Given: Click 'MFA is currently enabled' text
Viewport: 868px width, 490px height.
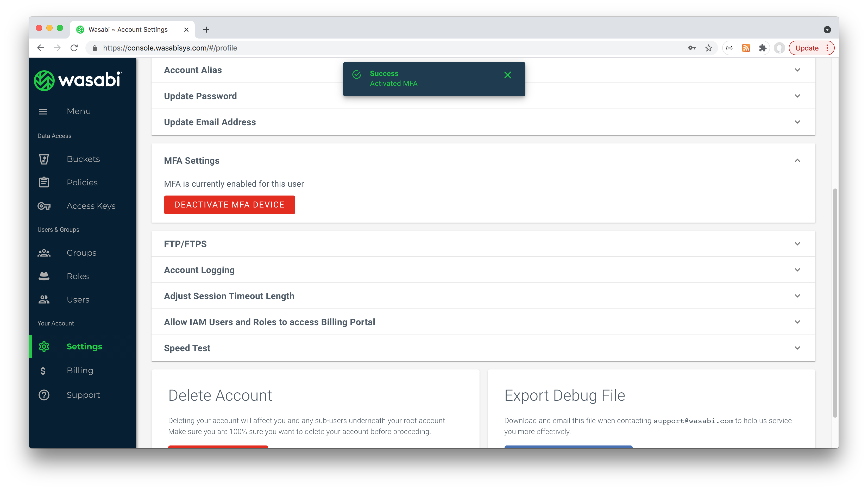Looking at the screenshot, I should point(234,184).
